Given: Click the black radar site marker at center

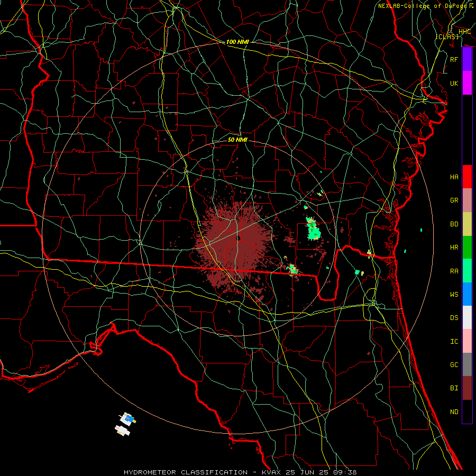Looking at the screenshot, I should pyautogui.click(x=239, y=238).
